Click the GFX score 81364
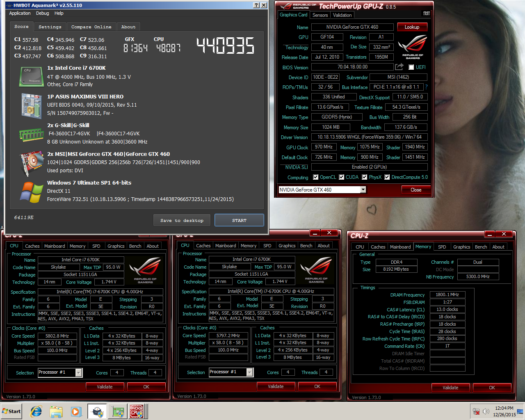 [x=135, y=48]
